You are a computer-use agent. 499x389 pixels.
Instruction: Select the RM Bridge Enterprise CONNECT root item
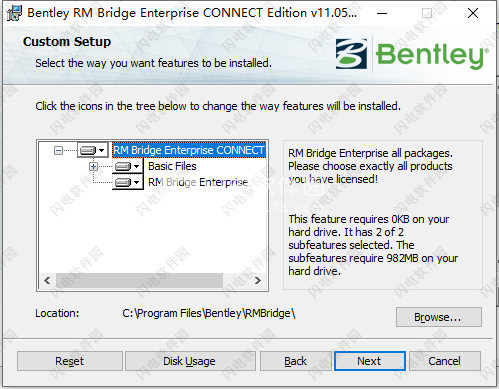(x=189, y=150)
